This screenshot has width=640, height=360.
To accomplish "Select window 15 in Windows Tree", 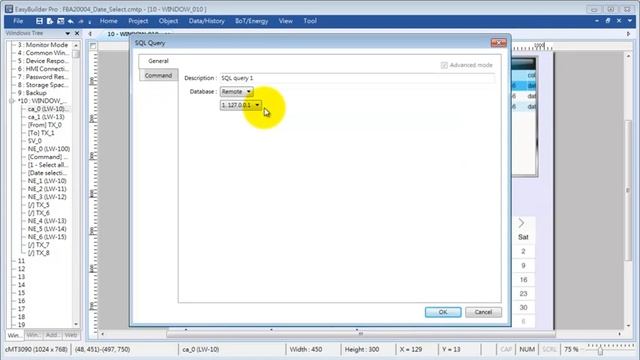I will (x=21, y=293).
